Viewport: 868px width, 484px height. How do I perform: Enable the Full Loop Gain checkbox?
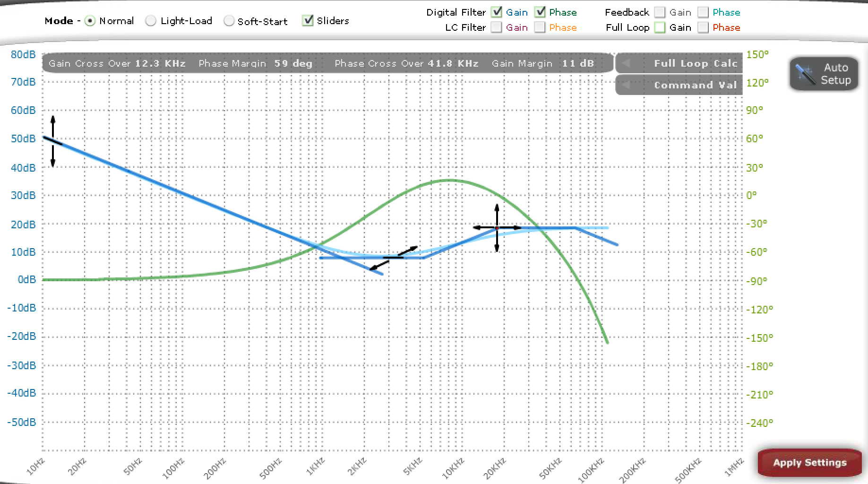[660, 27]
